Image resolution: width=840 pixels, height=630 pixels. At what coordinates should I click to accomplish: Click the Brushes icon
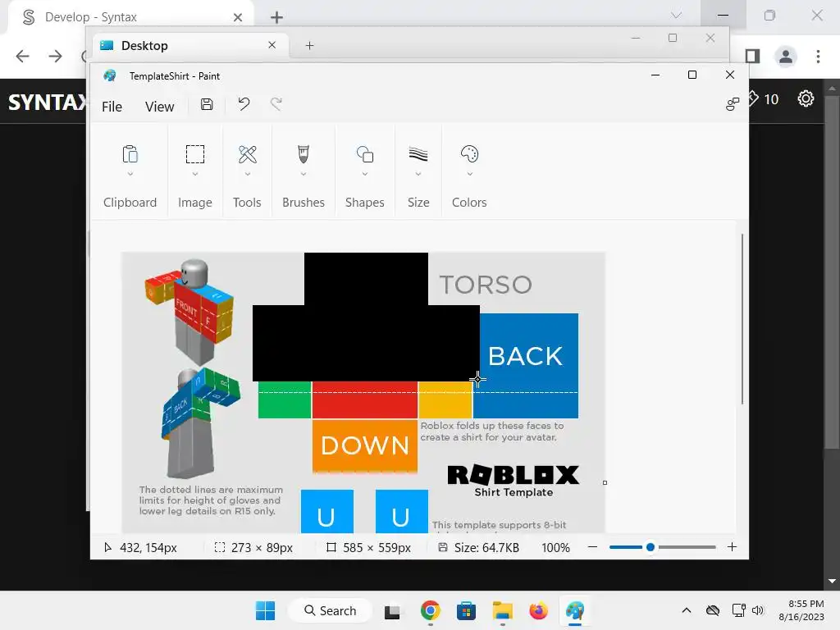click(304, 154)
